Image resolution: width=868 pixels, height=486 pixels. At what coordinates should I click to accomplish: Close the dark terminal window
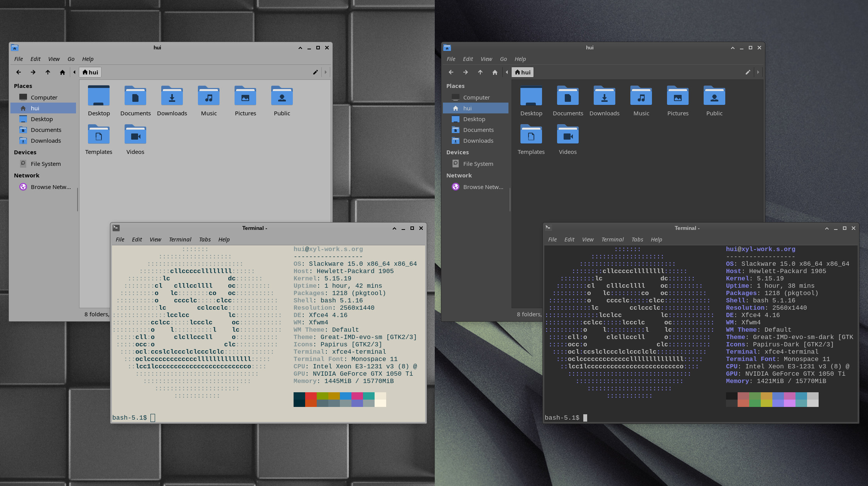tap(853, 228)
